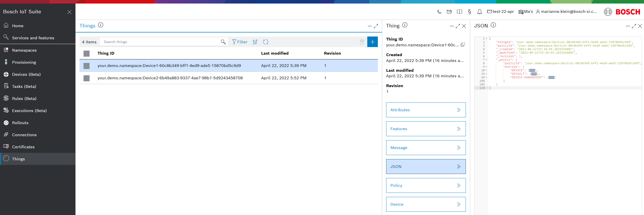
Task: Open the marianne.klein user account menu
Action: click(566, 12)
